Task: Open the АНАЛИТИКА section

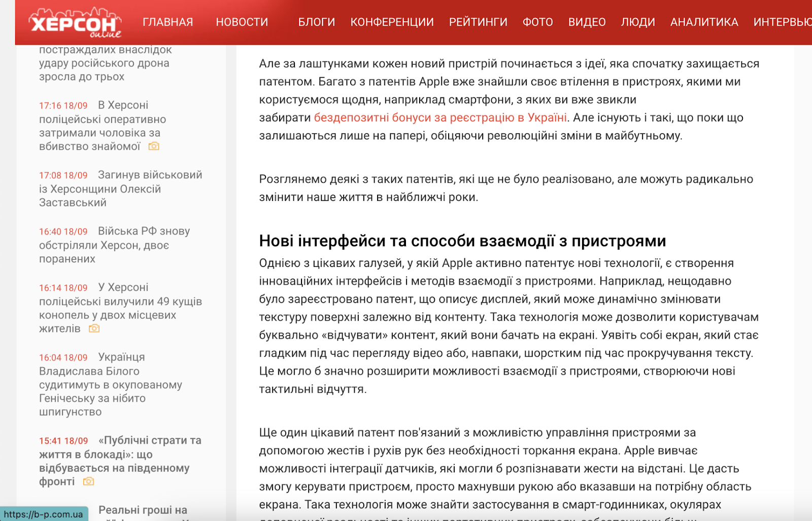Action: pyautogui.click(x=704, y=22)
